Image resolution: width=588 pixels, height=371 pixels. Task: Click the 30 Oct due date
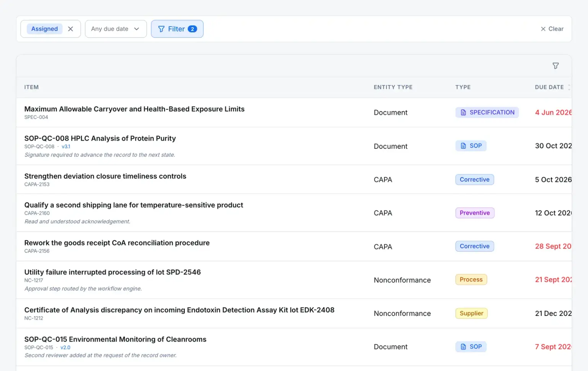point(553,146)
